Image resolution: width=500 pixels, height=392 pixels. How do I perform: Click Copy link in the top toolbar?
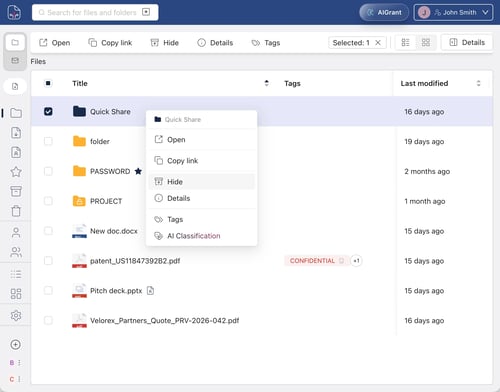click(x=110, y=43)
